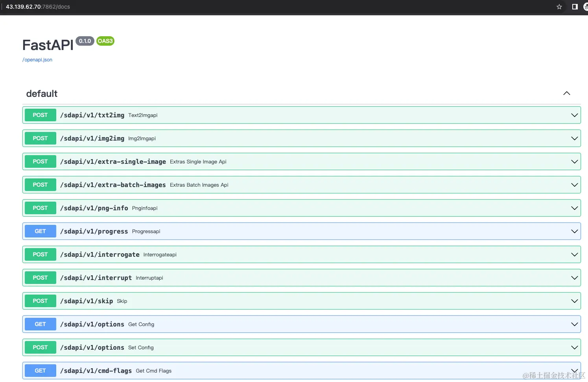This screenshot has height=382, width=588.
Task: Click the Interrogateapi description
Action: pyautogui.click(x=160, y=255)
